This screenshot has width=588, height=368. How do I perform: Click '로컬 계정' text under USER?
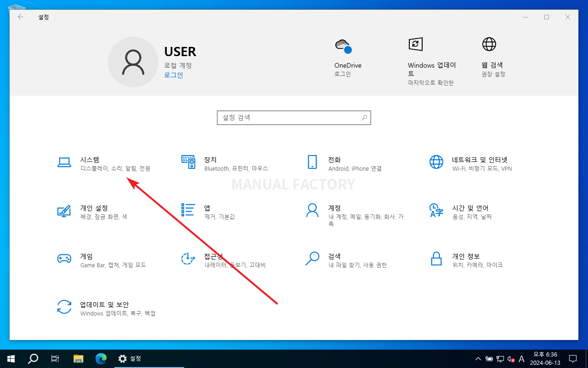(178, 66)
